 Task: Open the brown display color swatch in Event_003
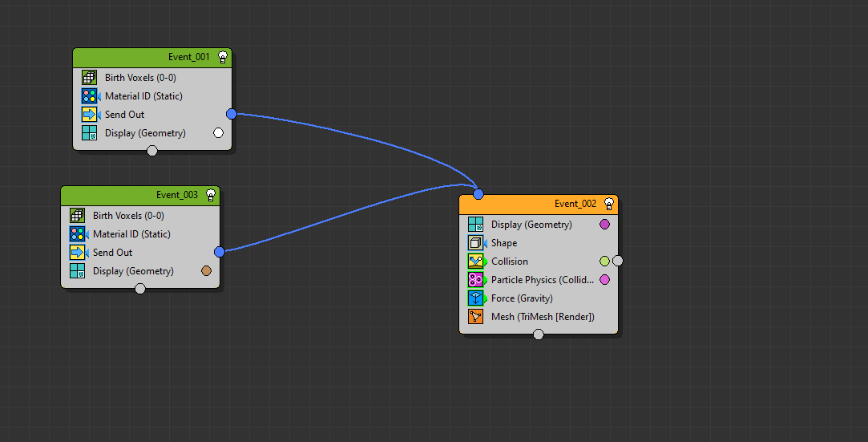click(206, 271)
